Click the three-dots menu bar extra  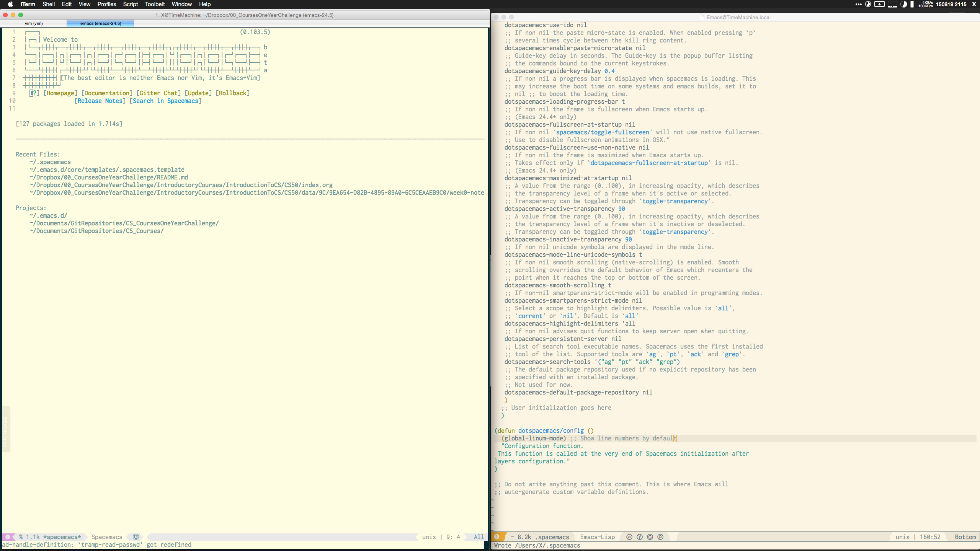coord(858,4)
